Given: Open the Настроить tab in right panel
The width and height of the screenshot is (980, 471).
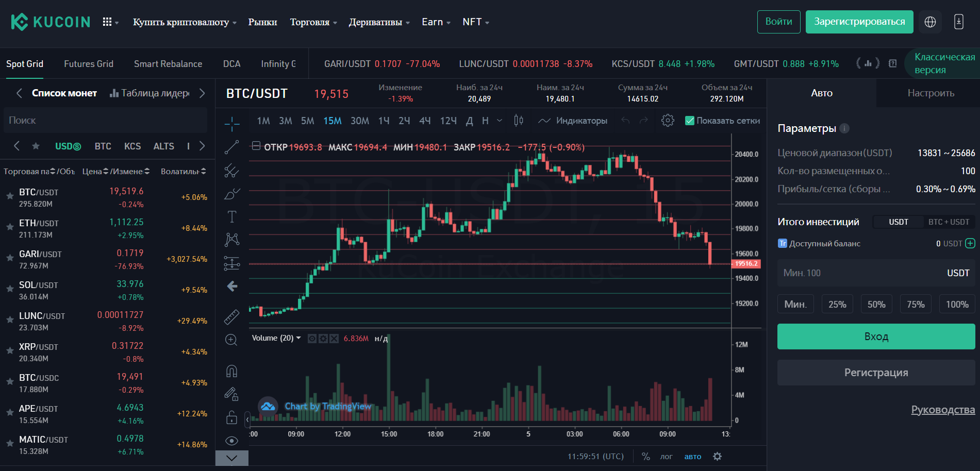Looking at the screenshot, I should pos(931,93).
